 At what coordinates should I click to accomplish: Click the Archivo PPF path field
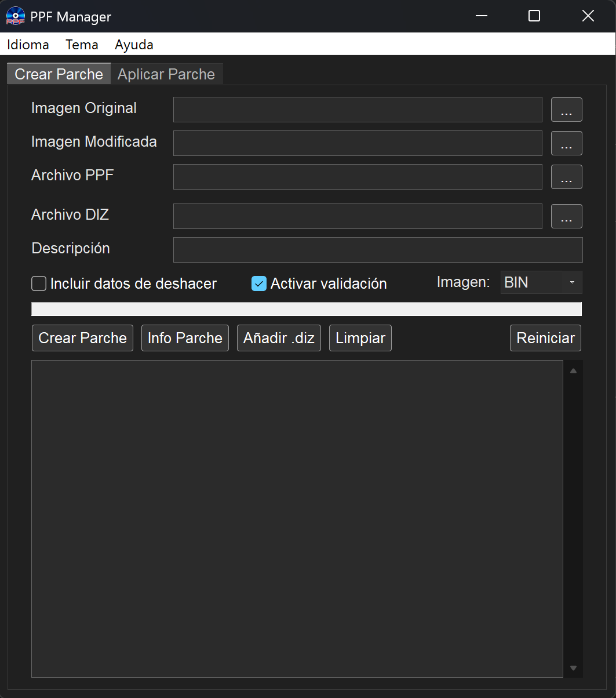pos(358,177)
